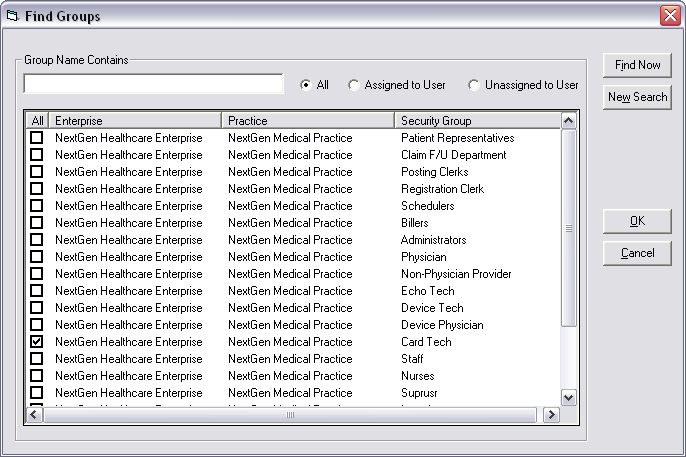Click inside the Group Name Contains field
This screenshot has height=457, width=686.
click(153, 84)
